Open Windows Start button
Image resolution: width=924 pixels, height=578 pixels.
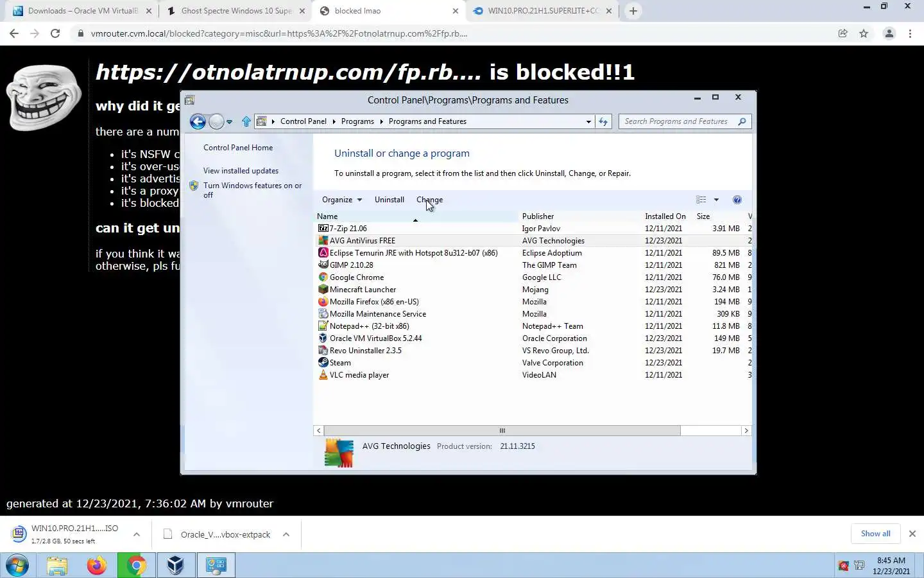tap(17, 566)
